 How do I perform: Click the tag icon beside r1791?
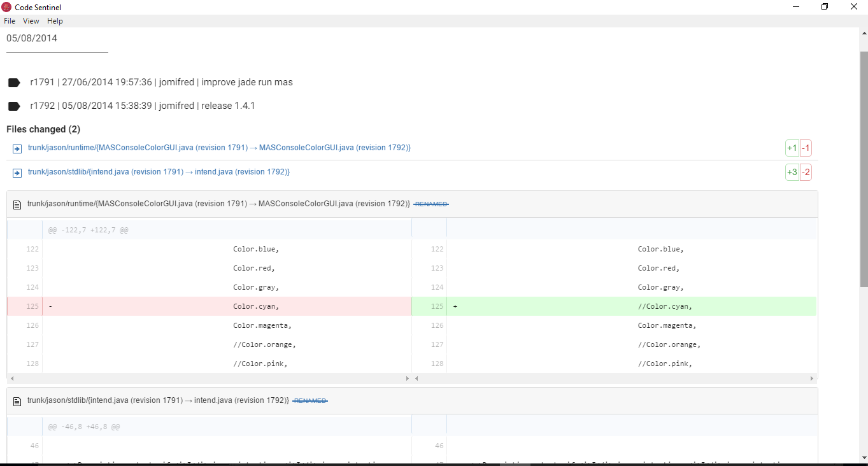(x=14, y=83)
